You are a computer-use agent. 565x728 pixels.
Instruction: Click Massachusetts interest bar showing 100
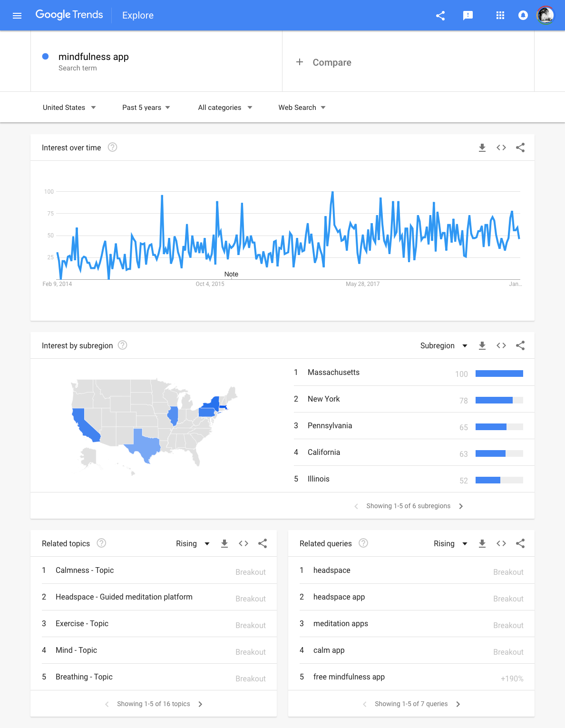pos(499,374)
